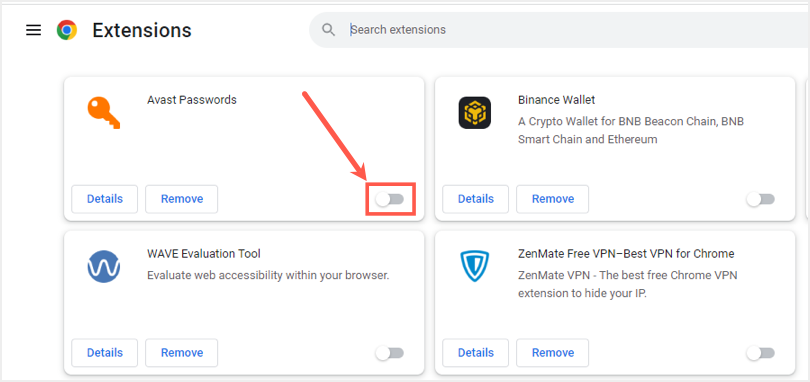Click the Avast Passwords key icon
The image size is (810, 382).
coord(104,113)
